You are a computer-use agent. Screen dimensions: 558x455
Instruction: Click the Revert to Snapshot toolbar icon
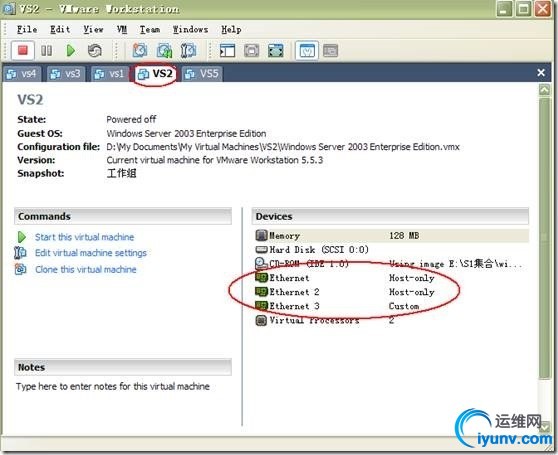click(x=164, y=51)
